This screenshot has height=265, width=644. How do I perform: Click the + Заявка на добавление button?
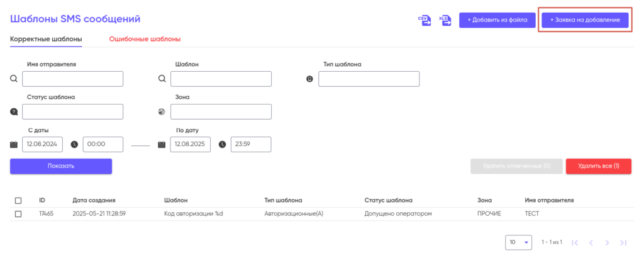click(585, 20)
